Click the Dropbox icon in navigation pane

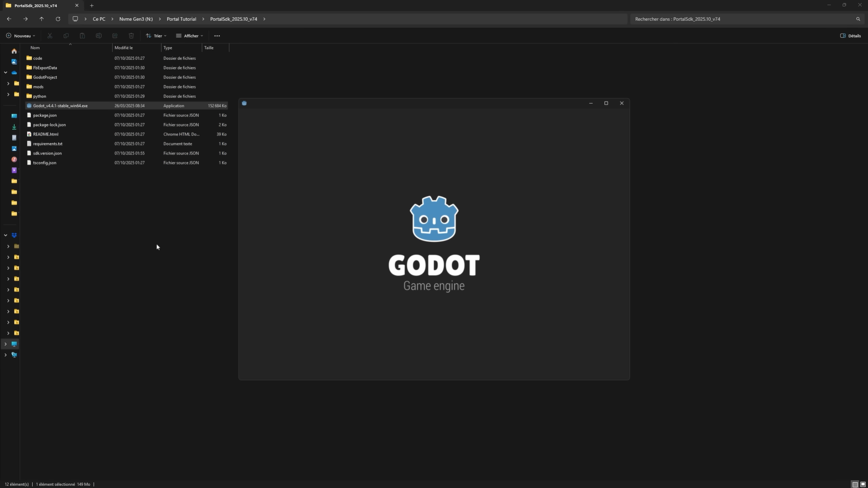[x=14, y=235]
